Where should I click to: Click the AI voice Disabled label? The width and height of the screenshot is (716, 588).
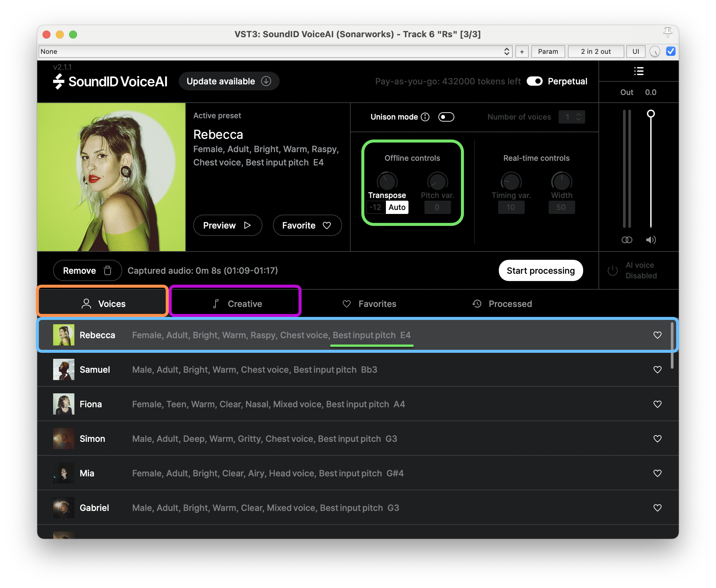pyautogui.click(x=641, y=270)
